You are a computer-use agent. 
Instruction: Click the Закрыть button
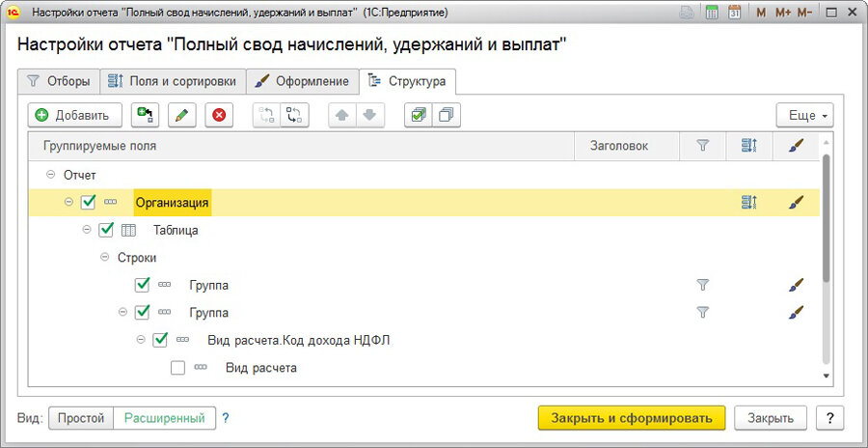pos(771,418)
